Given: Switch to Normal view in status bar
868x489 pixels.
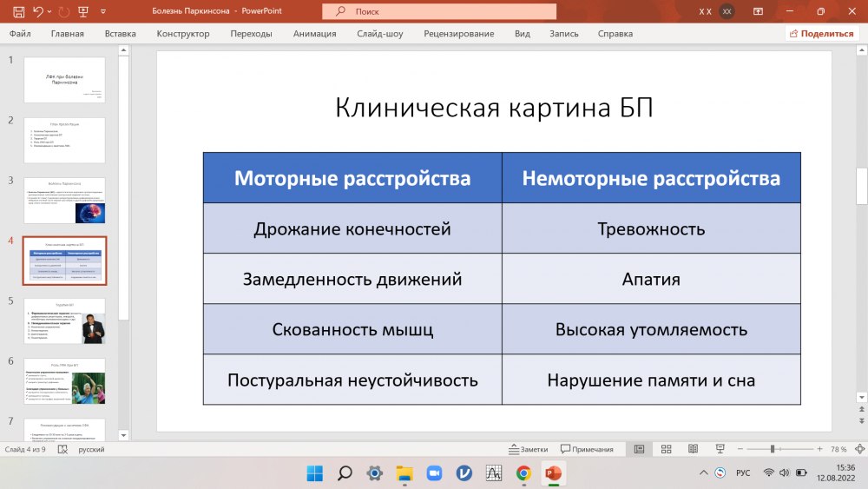Looking at the screenshot, I should pyautogui.click(x=640, y=449).
